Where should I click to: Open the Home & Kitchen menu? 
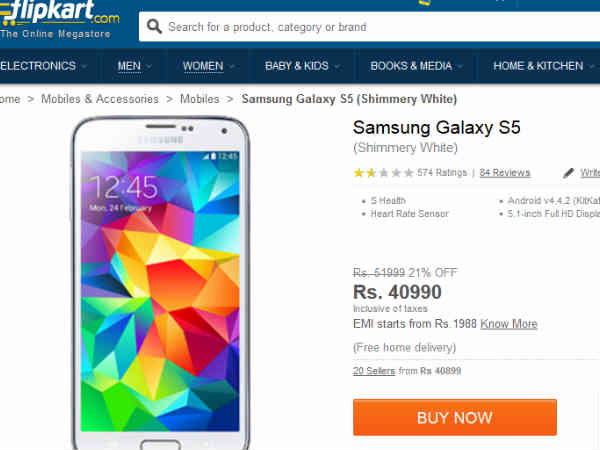tap(544, 66)
